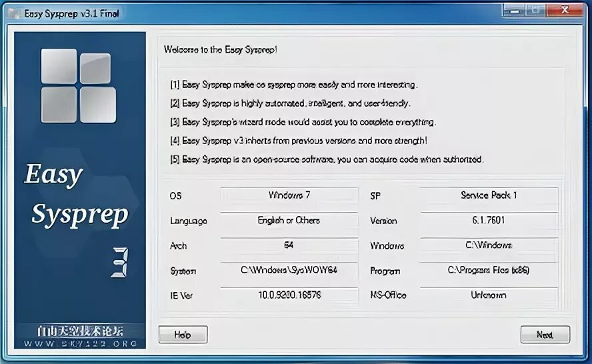Minimize the Easy Sysprep window

(513, 10)
